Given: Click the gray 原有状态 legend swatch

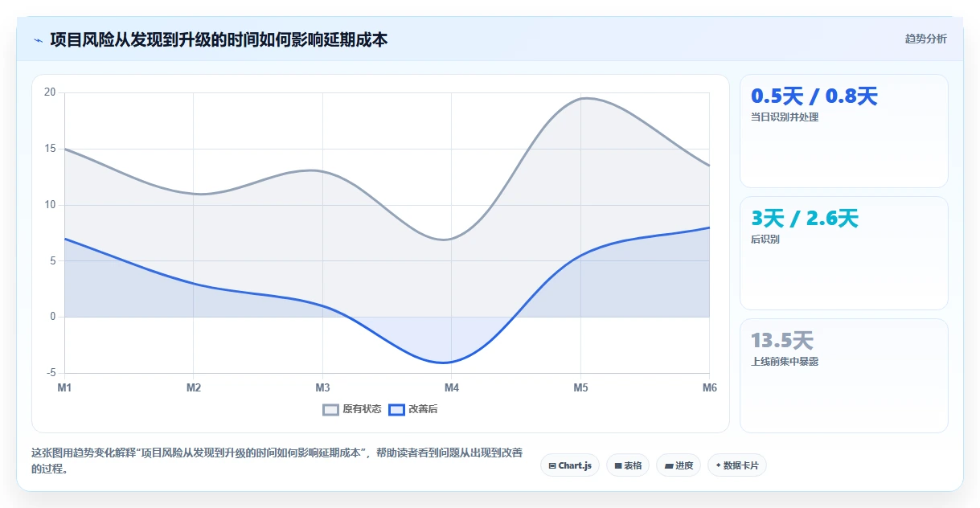Looking at the screenshot, I should (x=330, y=409).
